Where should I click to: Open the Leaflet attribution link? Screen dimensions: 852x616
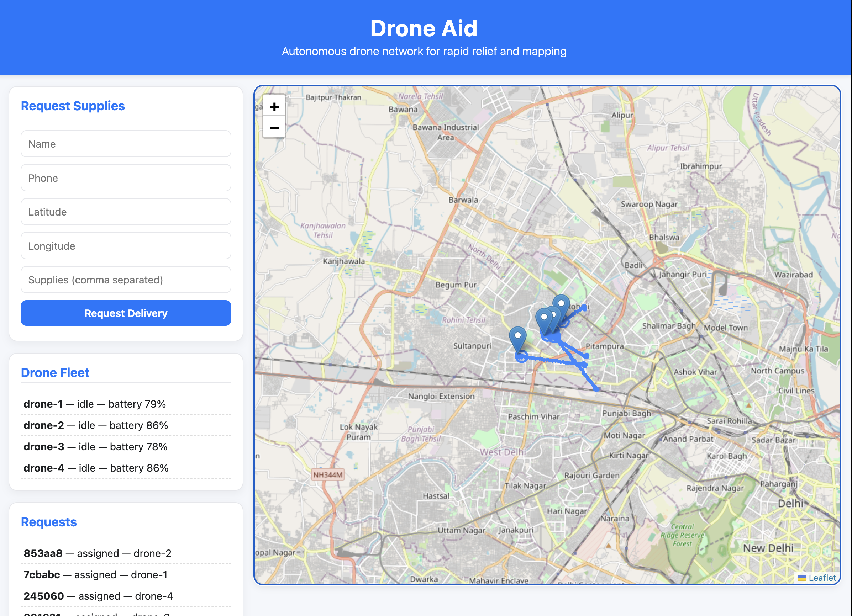[821, 577]
